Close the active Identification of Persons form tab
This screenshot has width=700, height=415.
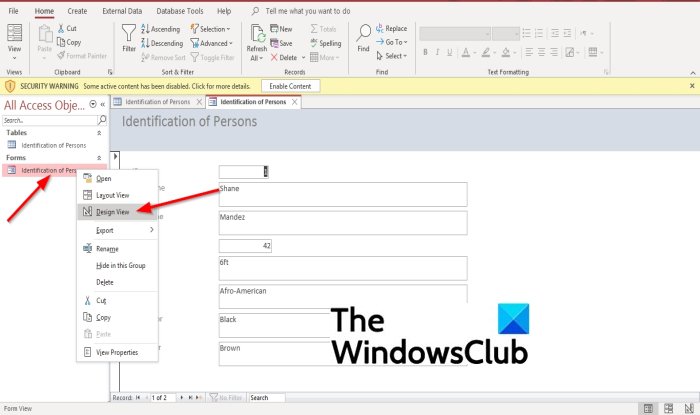pyautogui.click(x=295, y=102)
